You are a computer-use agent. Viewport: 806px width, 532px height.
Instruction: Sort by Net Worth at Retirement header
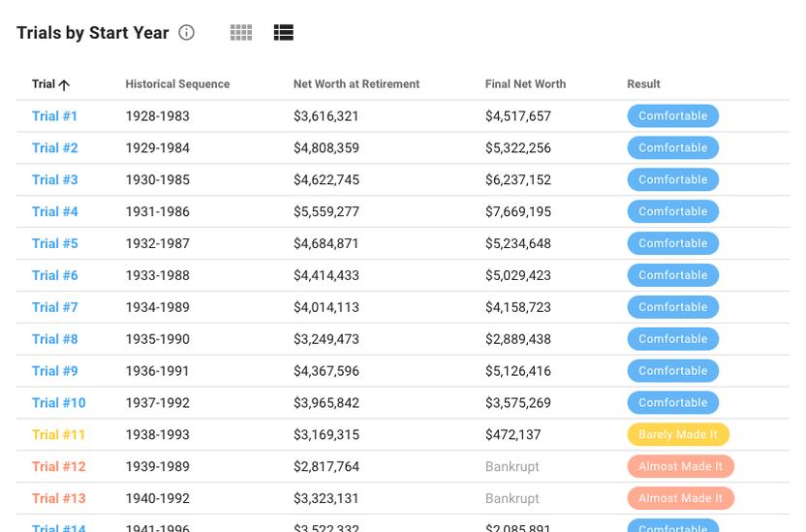pyautogui.click(x=356, y=84)
